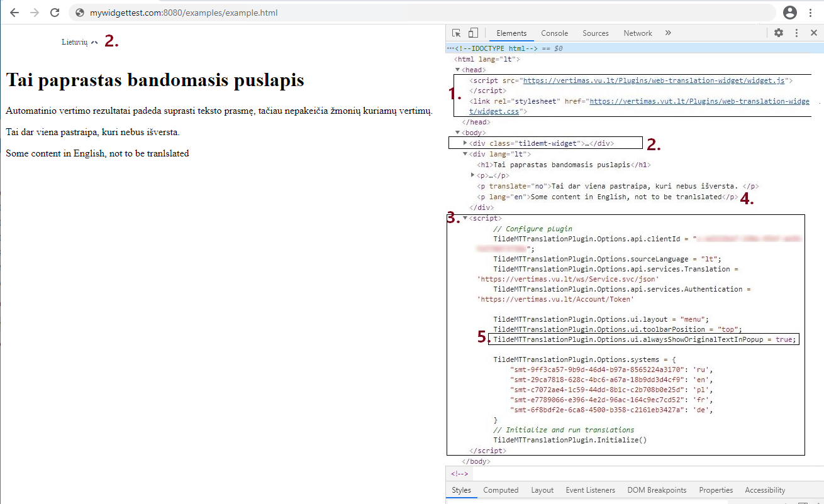This screenshot has height=504, width=824.
Task: Open DevTools customize menu
Action: pyautogui.click(x=796, y=33)
